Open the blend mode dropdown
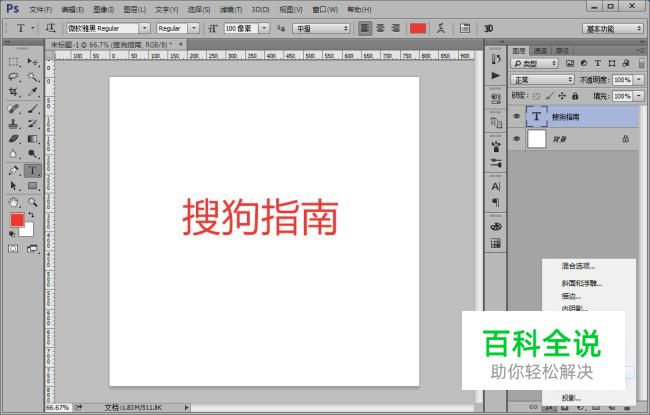Image resolution: width=650 pixels, height=415 pixels. 542,79
